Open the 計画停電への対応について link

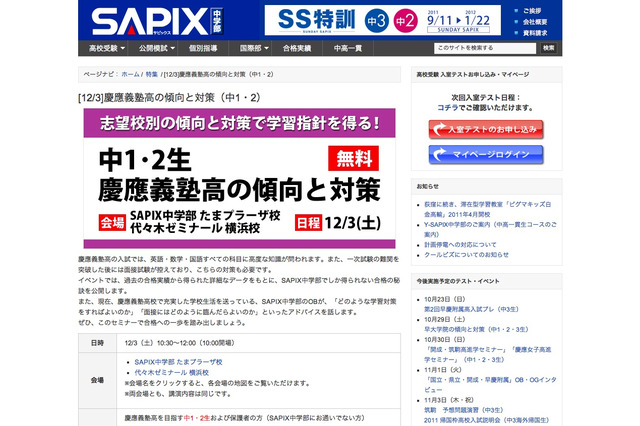point(460,245)
